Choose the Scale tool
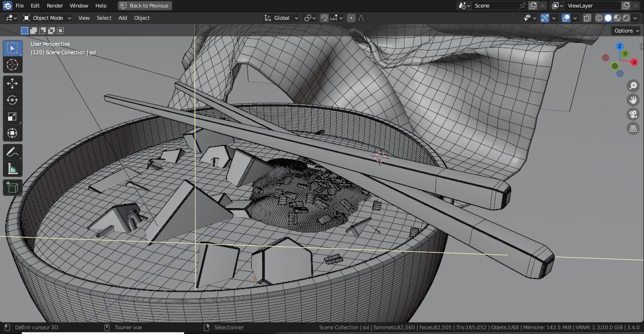The height and width of the screenshot is (334, 644). 12,117
